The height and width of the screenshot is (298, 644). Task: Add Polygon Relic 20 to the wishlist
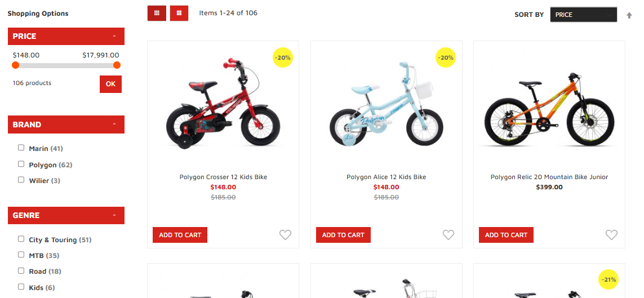(611, 235)
